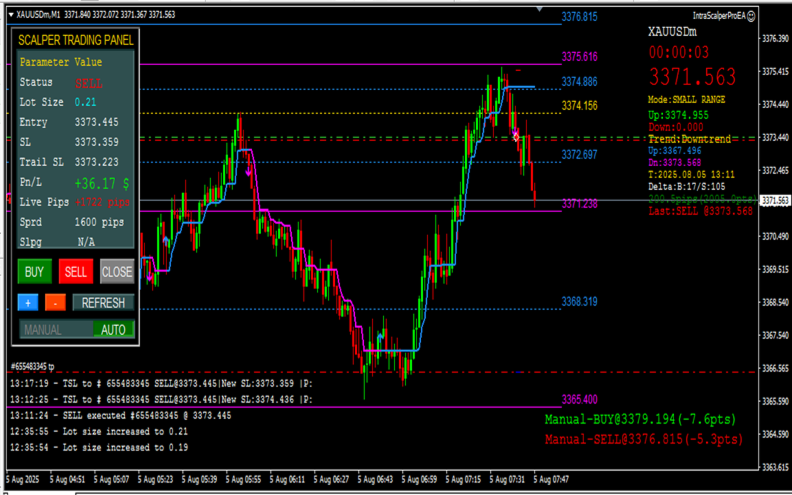Select the blue up arrow near 05:23 candles

[166, 241]
